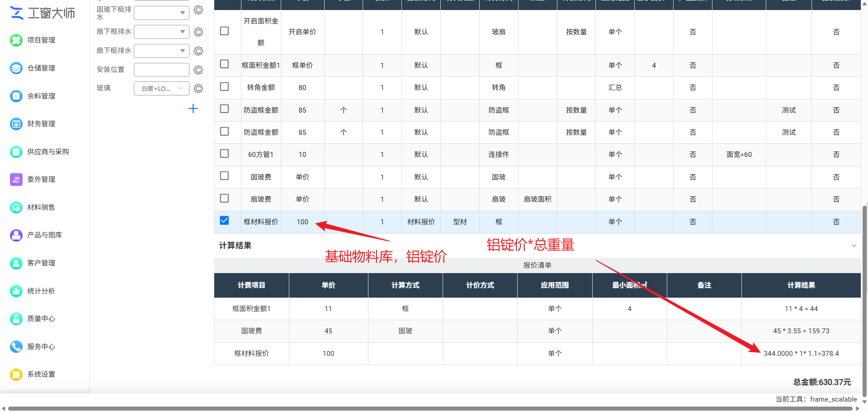
Task: Click the gear icon beside 玻璃 dropdown
Action: (x=198, y=89)
